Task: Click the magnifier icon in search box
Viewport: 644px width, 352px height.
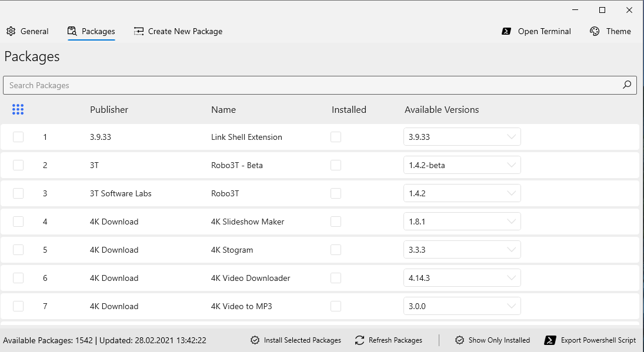Action: pyautogui.click(x=628, y=85)
